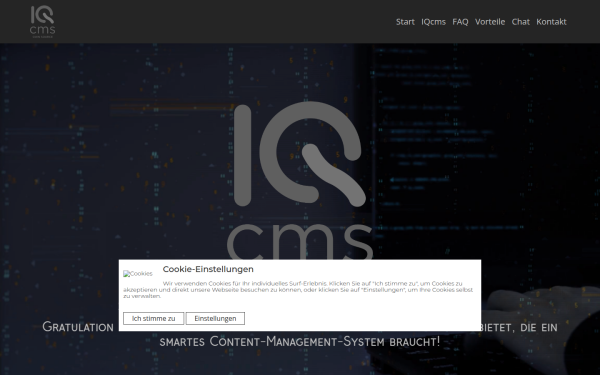Open cookie Einstellungen button
600x375 pixels.
[x=215, y=318]
